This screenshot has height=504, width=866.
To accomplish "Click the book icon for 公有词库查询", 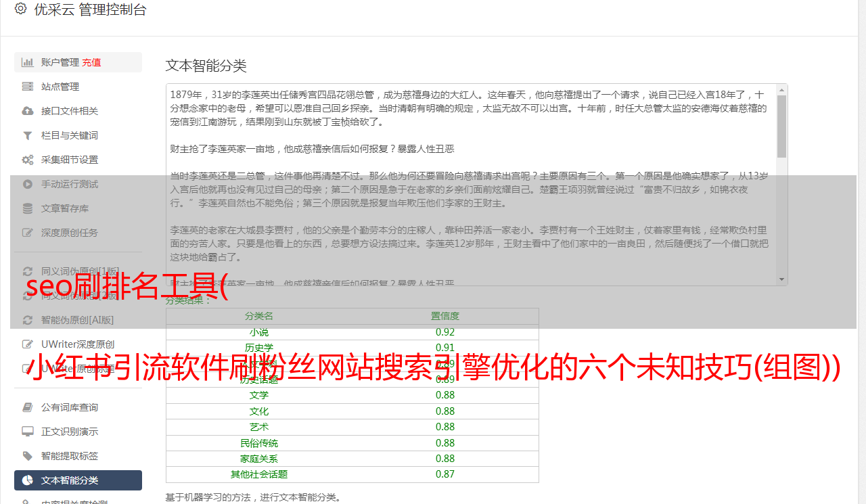I will (x=28, y=407).
